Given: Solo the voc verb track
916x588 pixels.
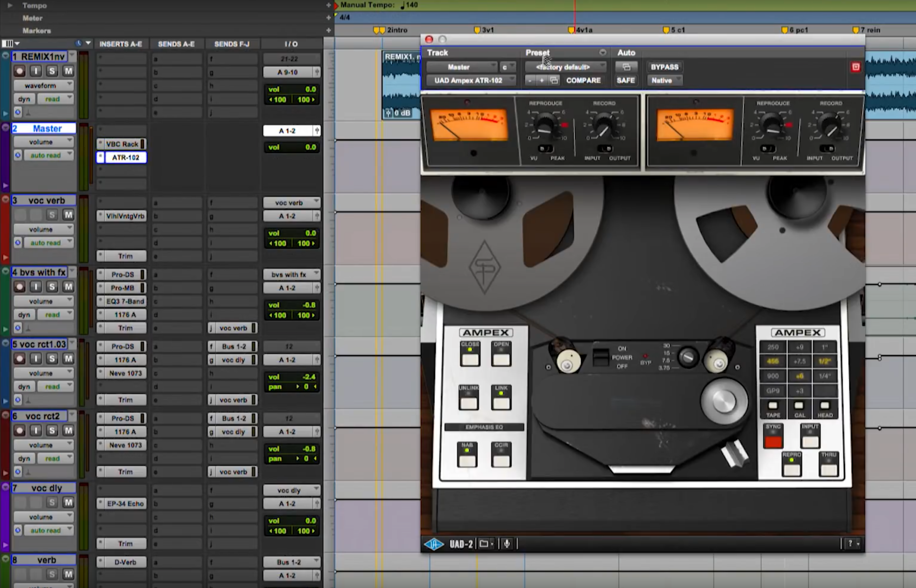Looking at the screenshot, I should click(52, 215).
